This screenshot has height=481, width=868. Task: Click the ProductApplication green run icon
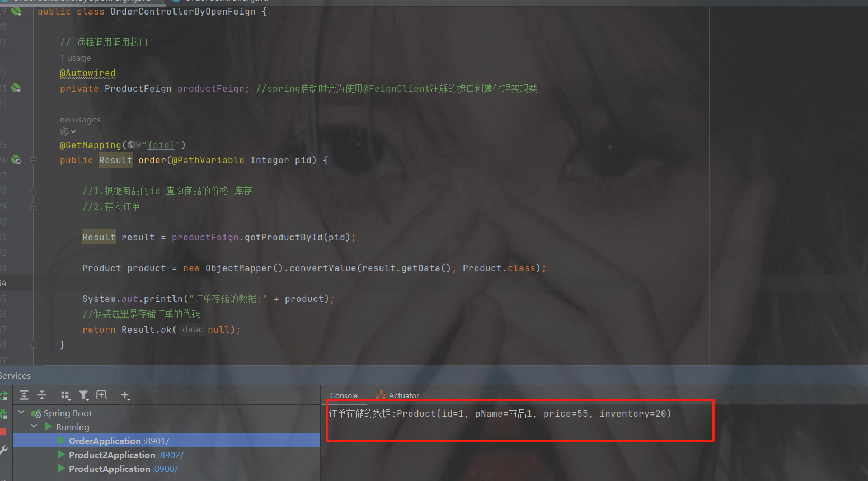[61, 469]
